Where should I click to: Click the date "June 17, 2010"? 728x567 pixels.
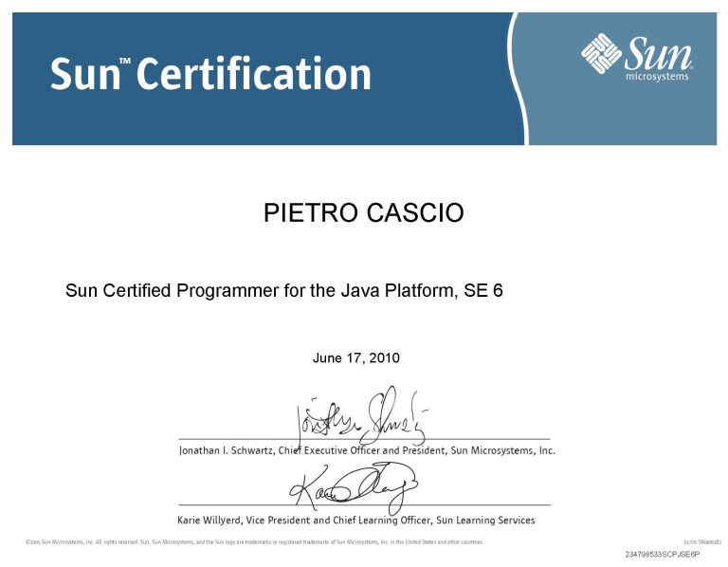pos(356,358)
